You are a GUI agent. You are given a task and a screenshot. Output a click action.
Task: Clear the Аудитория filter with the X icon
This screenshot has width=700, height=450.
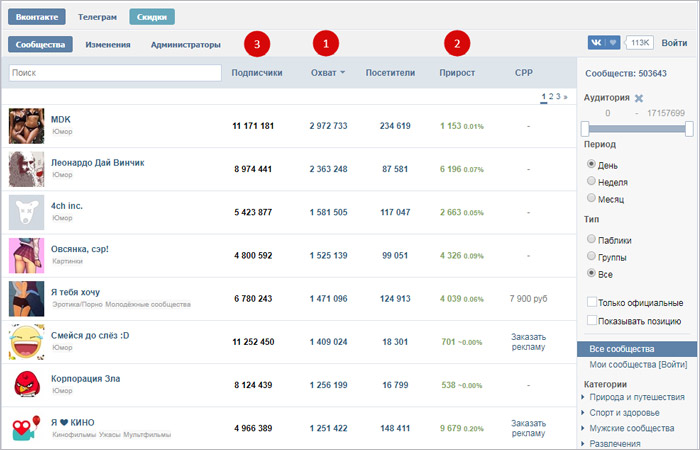pyautogui.click(x=639, y=98)
